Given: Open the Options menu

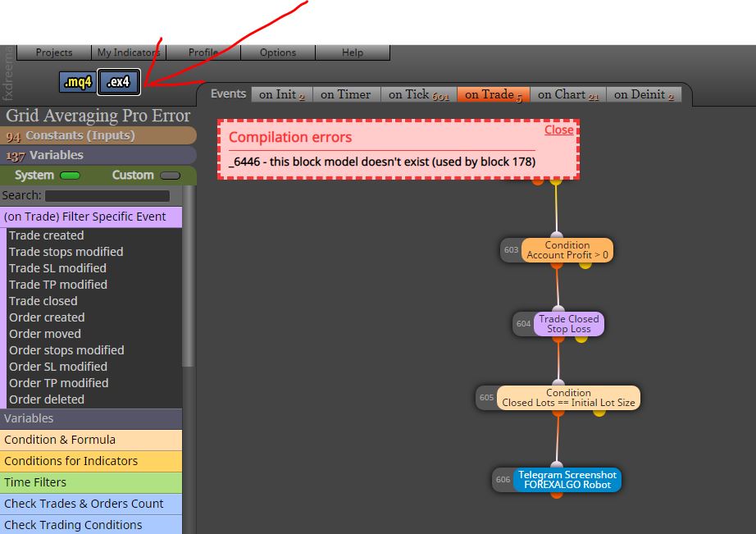Looking at the screenshot, I should [x=278, y=52].
